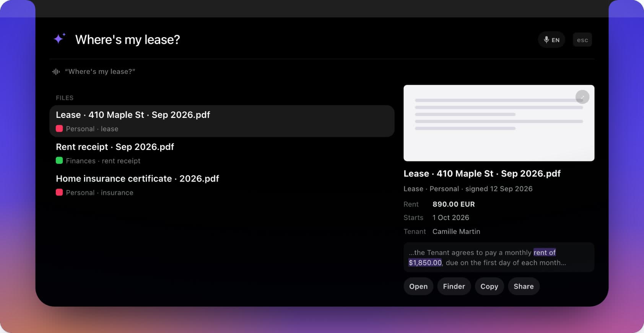Click the red tag beside Personal · lease

[59, 129]
